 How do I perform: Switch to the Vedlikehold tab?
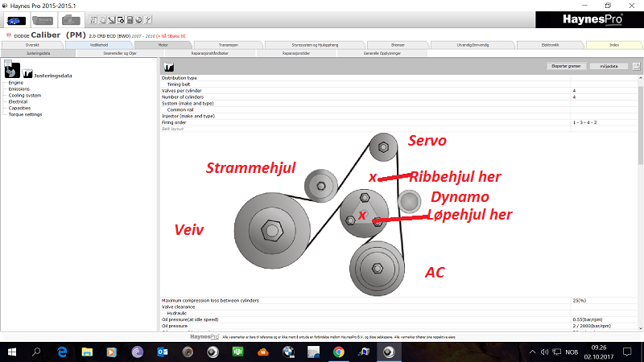point(99,45)
